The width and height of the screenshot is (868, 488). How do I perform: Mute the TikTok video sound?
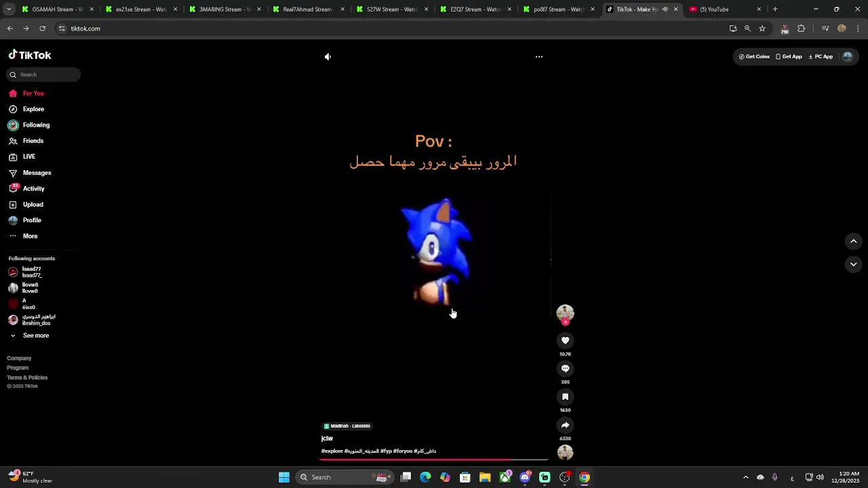tap(328, 57)
